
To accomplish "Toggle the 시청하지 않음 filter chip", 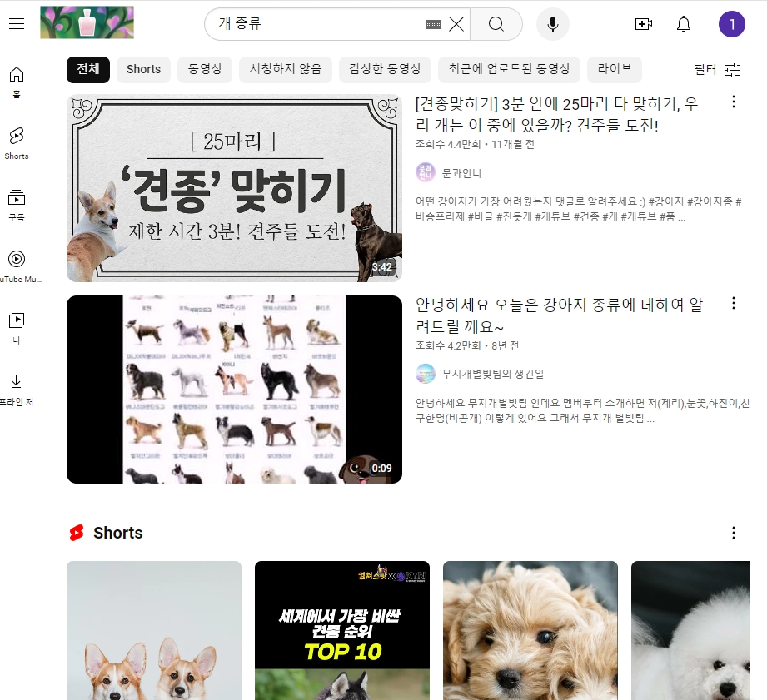I will pyautogui.click(x=285, y=70).
